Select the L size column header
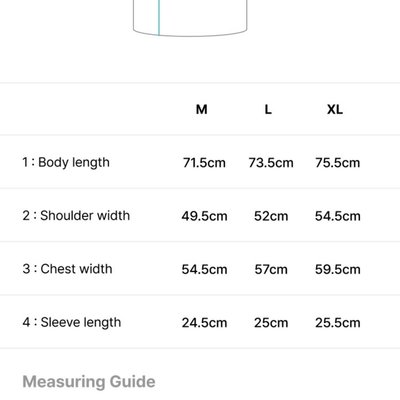400x400 pixels. click(268, 109)
